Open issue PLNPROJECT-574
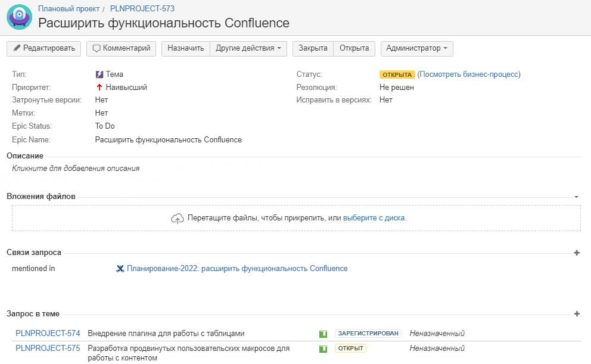Image resolution: width=591 pixels, height=364 pixels. (48, 334)
